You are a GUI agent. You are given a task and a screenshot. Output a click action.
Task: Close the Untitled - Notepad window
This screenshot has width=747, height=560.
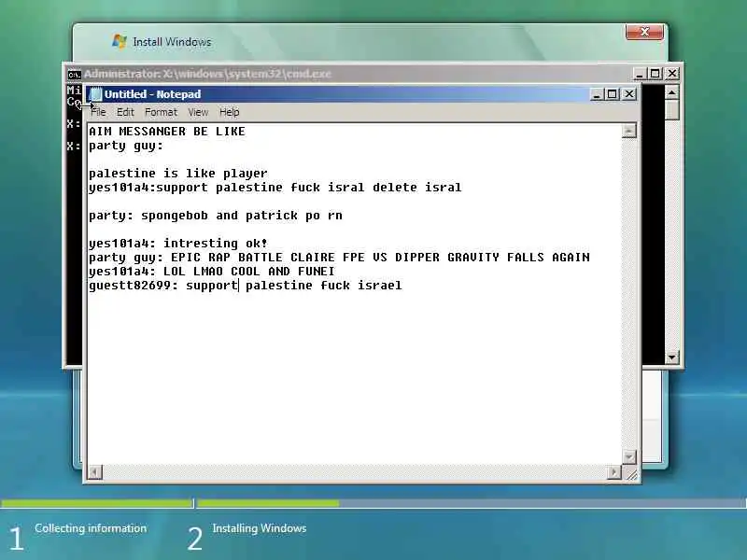[x=629, y=94]
